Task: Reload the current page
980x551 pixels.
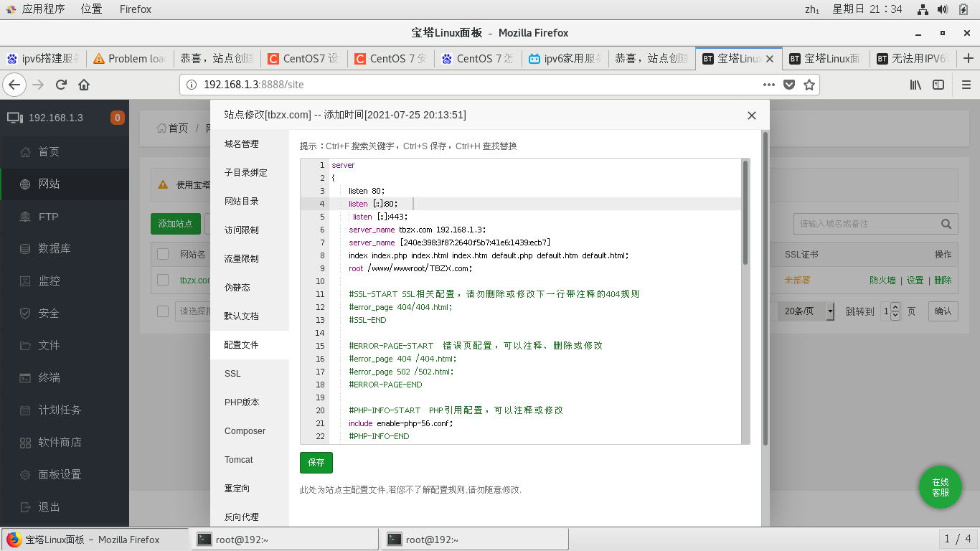Action: coord(61,85)
